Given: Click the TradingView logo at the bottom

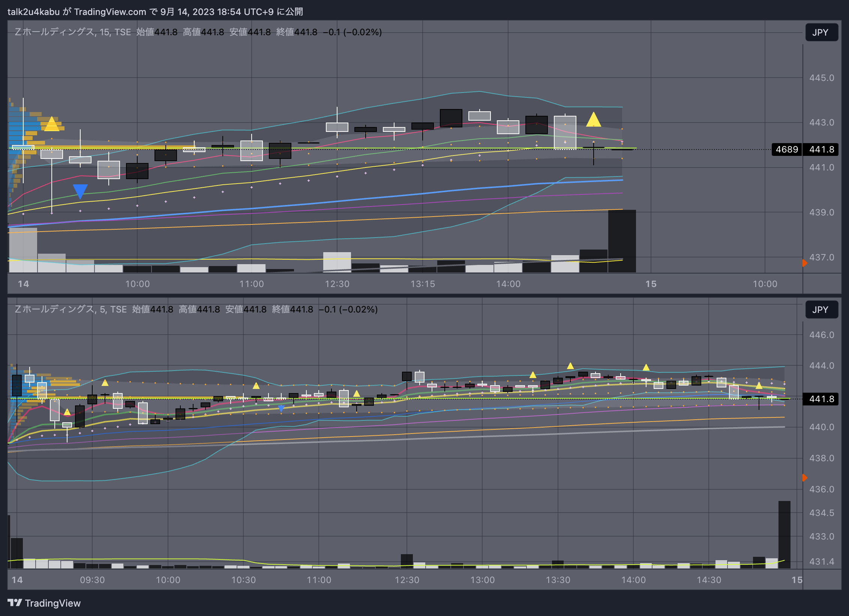Looking at the screenshot, I should (44, 603).
